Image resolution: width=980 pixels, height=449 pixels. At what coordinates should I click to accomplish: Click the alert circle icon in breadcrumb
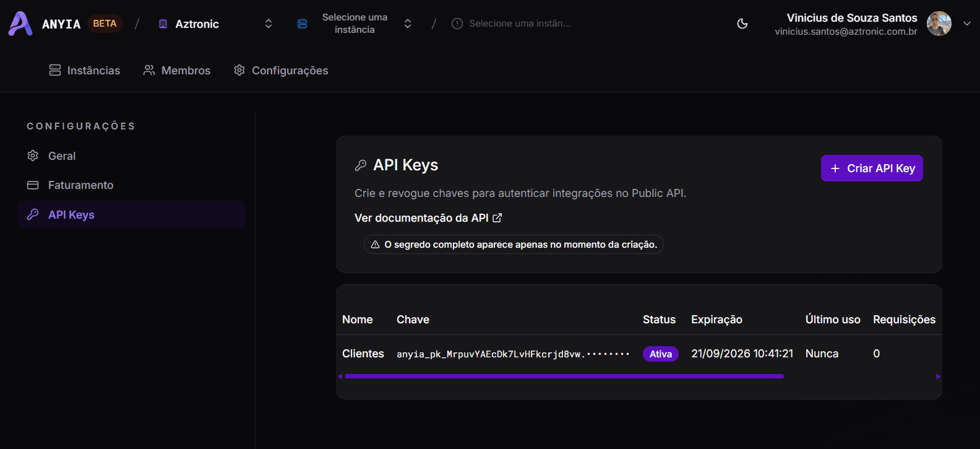pyautogui.click(x=457, y=24)
